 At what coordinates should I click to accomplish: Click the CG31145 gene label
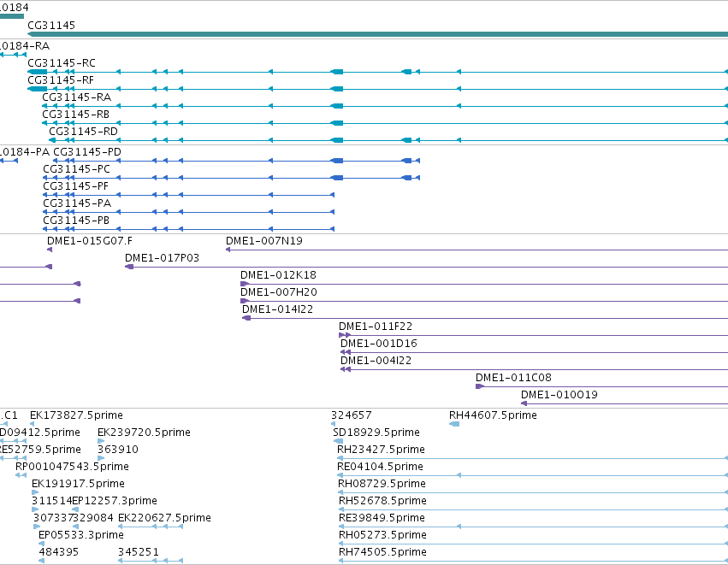coord(51,26)
